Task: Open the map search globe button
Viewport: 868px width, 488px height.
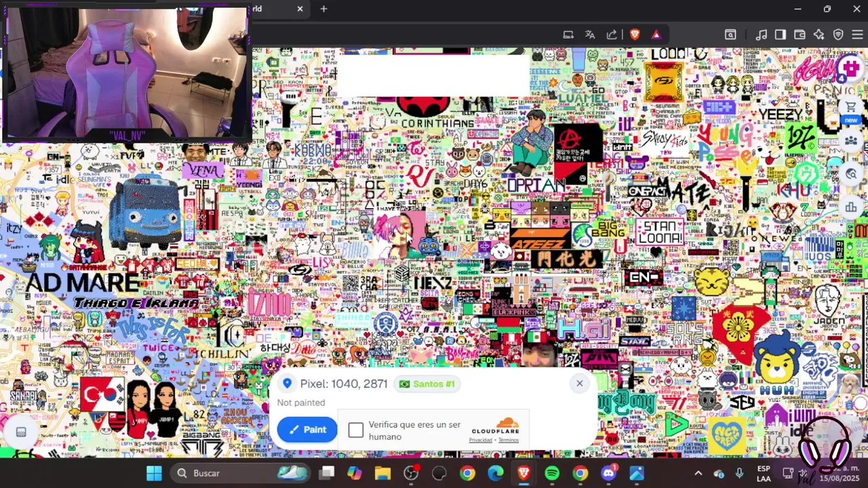Action: (850, 174)
